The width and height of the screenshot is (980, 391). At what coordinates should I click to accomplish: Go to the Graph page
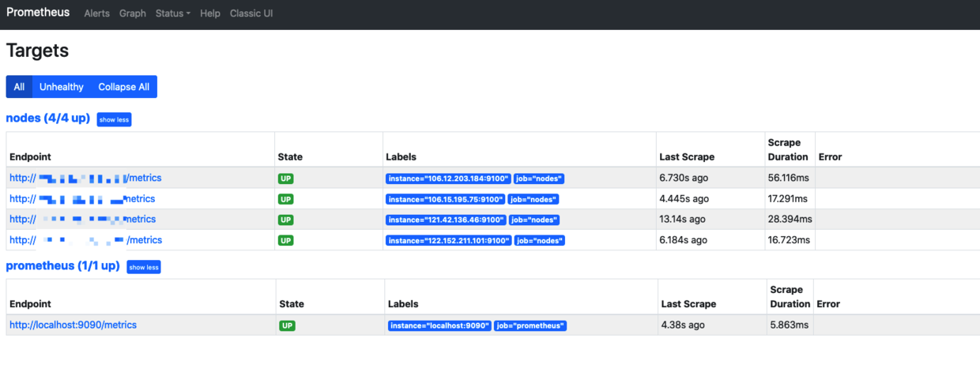[133, 13]
